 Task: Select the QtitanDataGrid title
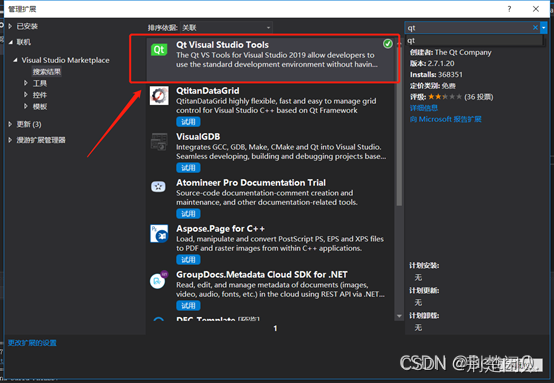pos(208,91)
